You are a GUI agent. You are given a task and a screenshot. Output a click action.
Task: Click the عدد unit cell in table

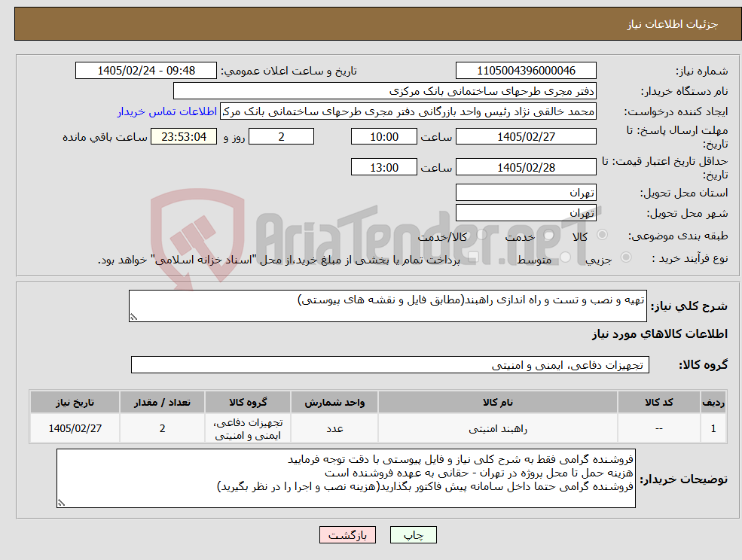(334, 428)
